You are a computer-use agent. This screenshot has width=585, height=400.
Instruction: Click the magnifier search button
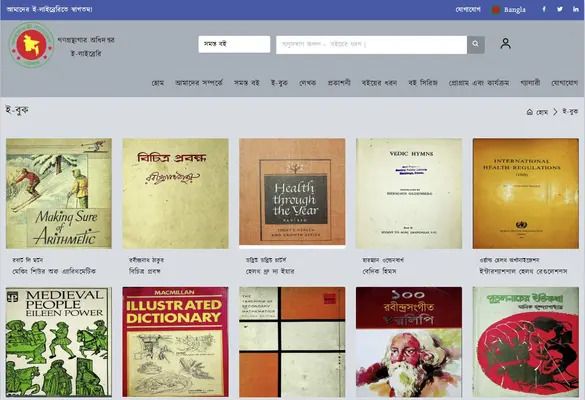[x=476, y=44]
